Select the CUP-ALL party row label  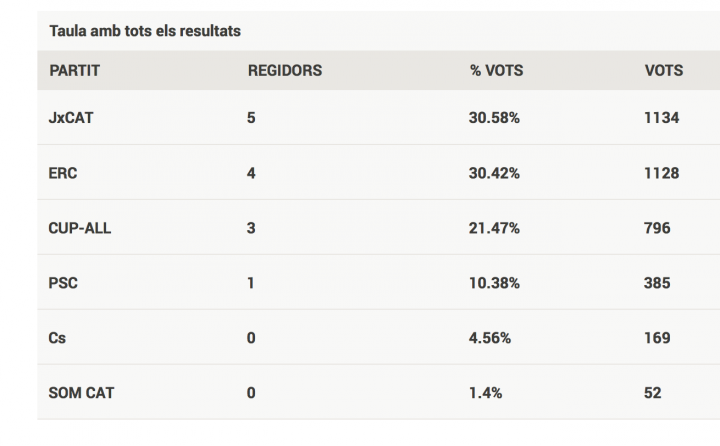[x=79, y=228]
